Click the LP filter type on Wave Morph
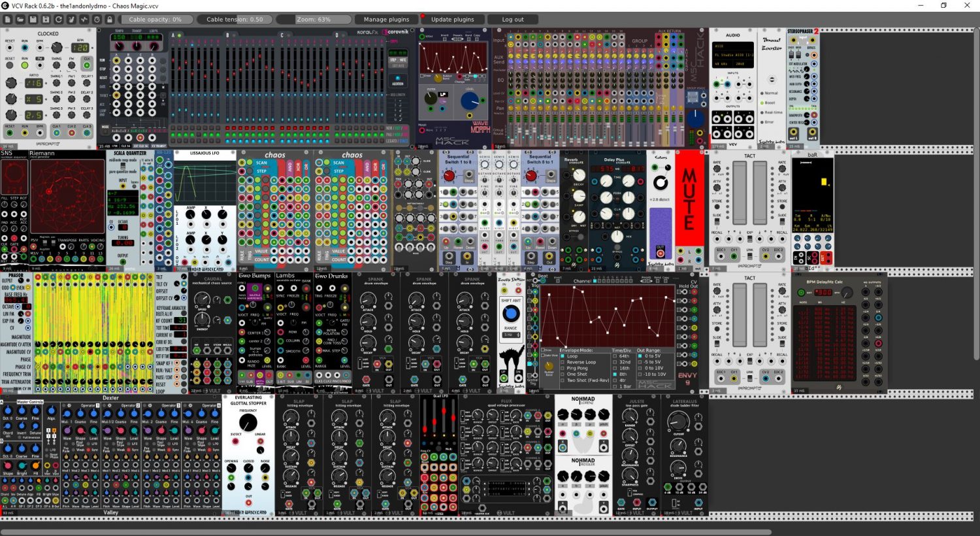Viewport: 980px width, 536px height. (443, 94)
